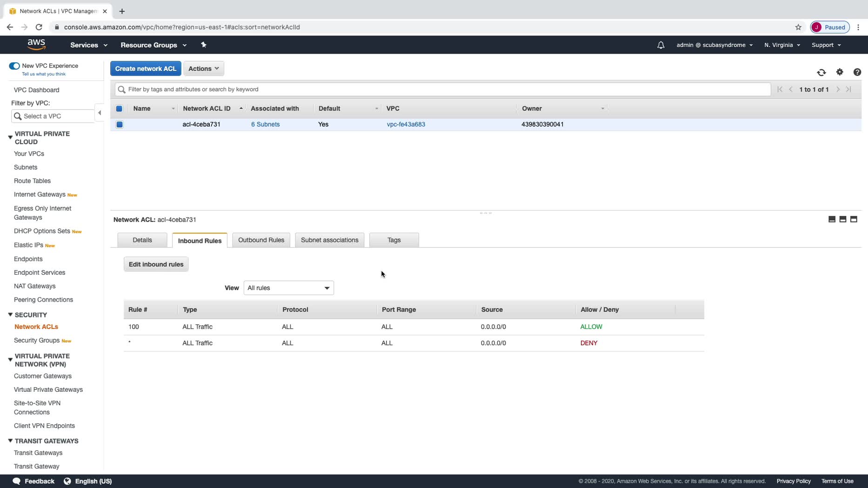Image resolution: width=868 pixels, height=488 pixels.
Task: Toggle the select-all checkbox in table header
Action: (119, 109)
